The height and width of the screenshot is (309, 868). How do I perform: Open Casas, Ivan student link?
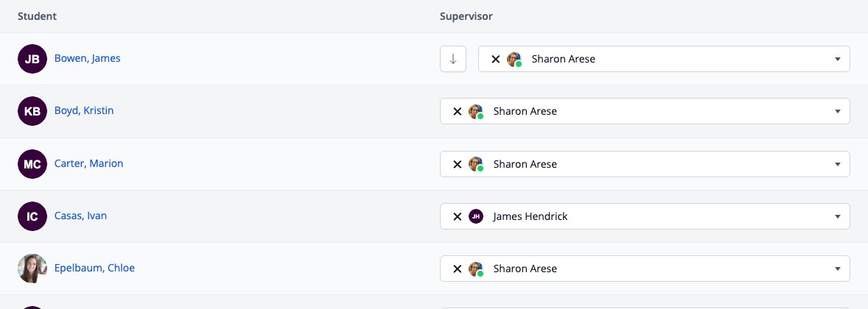click(x=81, y=216)
